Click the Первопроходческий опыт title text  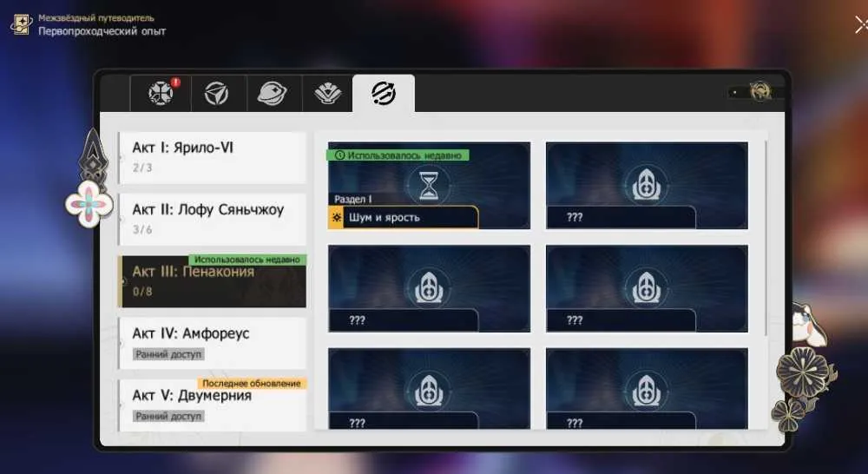[102, 31]
